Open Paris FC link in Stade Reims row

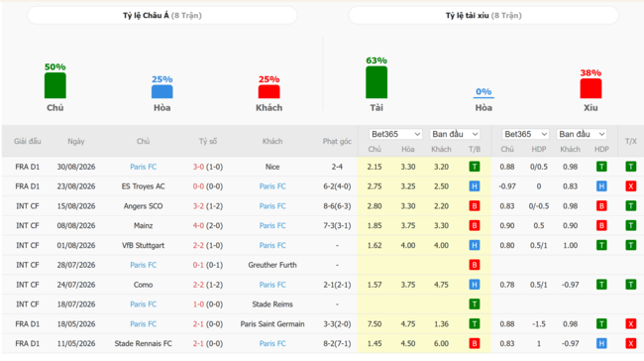143,304
